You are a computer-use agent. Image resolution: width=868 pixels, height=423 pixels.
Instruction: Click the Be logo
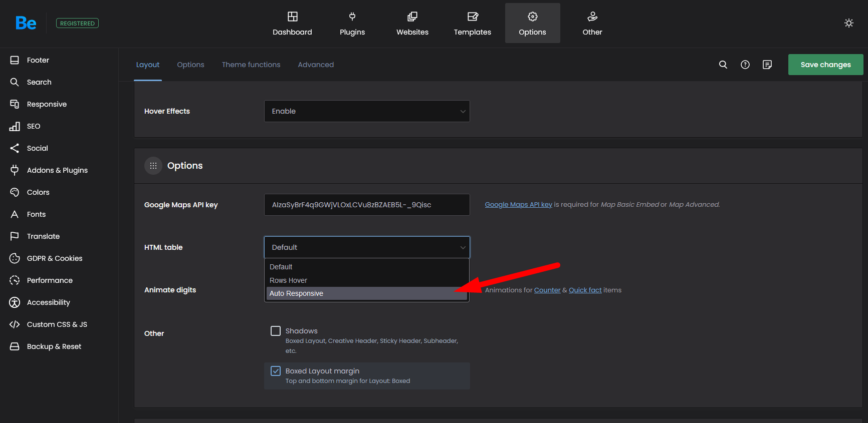tap(26, 23)
